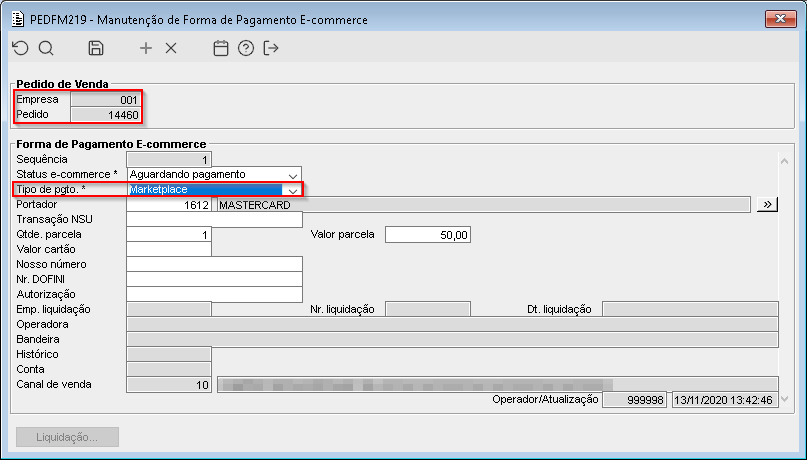Click the Qtde. parcela input field
Viewport: 807px width, 460px height.
[x=169, y=235]
